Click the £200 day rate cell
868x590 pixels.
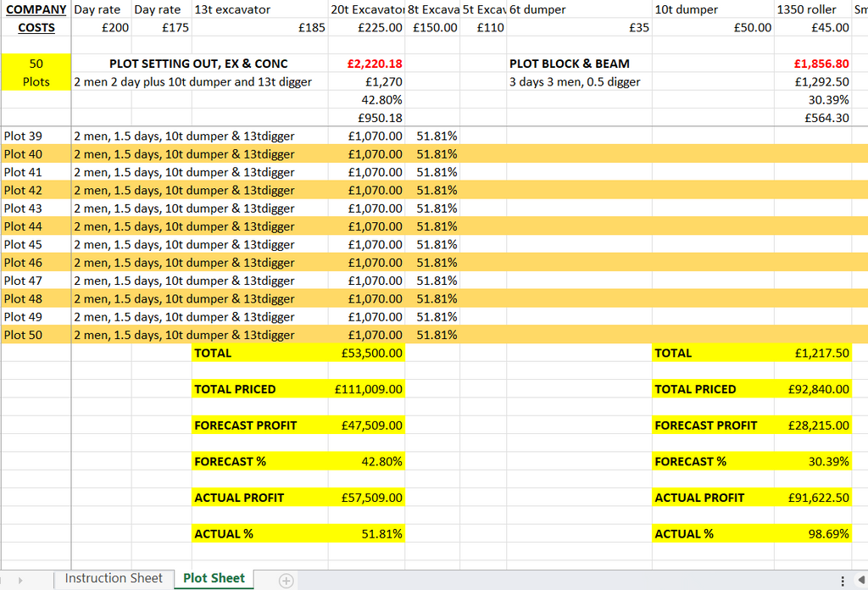tap(102, 28)
